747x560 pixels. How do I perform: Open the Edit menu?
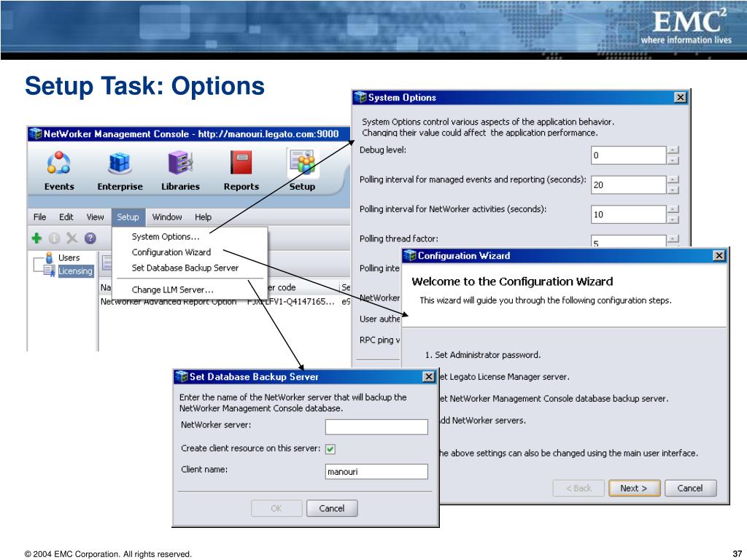(x=66, y=217)
